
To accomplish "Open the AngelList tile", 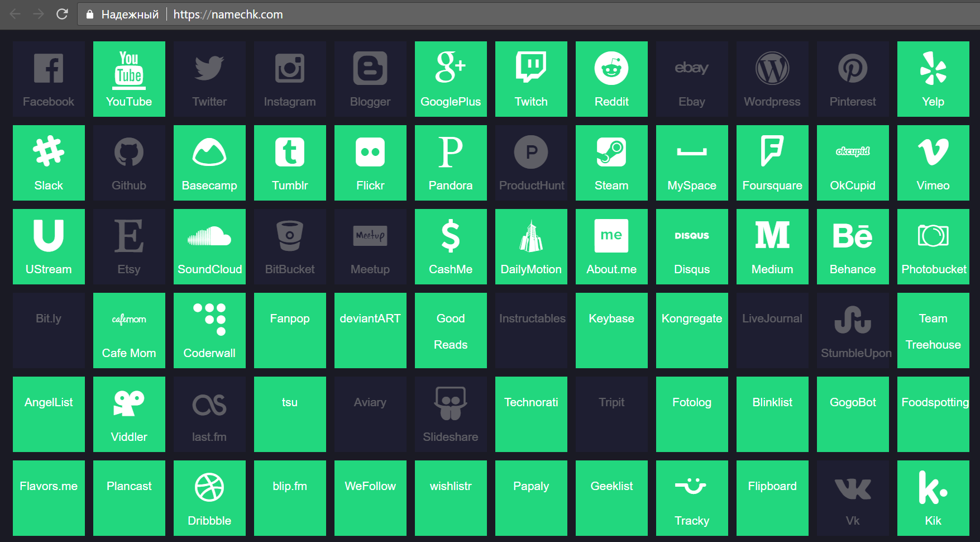I will [x=49, y=414].
